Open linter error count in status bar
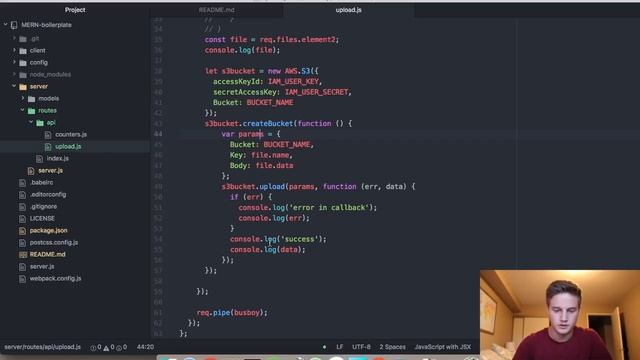The width and height of the screenshot is (640, 360). point(96,347)
